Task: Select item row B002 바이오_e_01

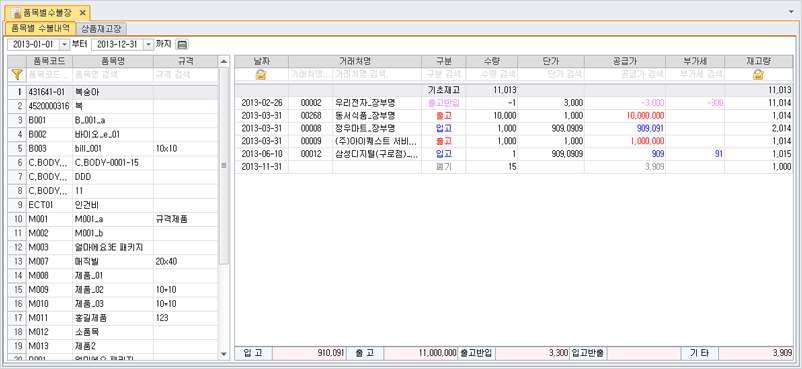Action: (113, 135)
